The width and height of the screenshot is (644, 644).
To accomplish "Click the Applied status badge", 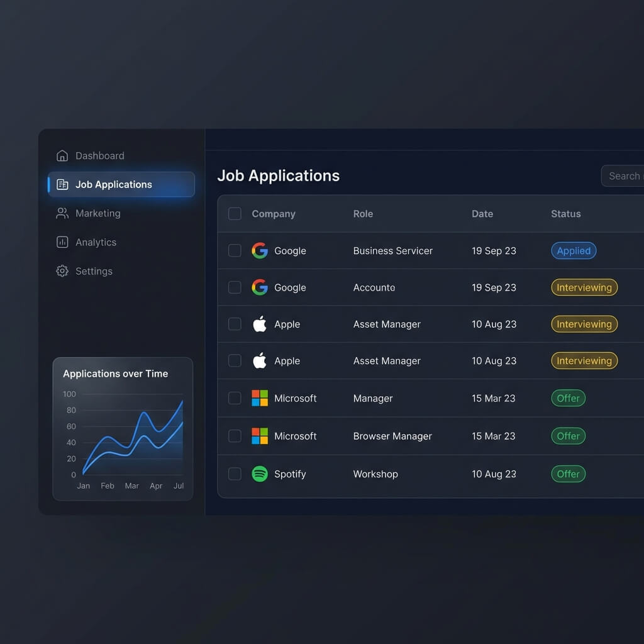I will point(573,250).
